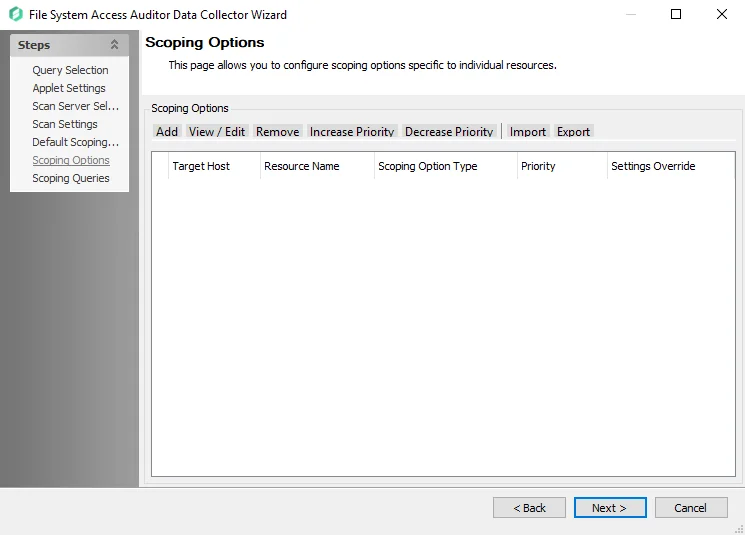This screenshot has height=535, width=745.
Task: Collapse the Steps panel chevron
Action: click(x=114, y=45)
